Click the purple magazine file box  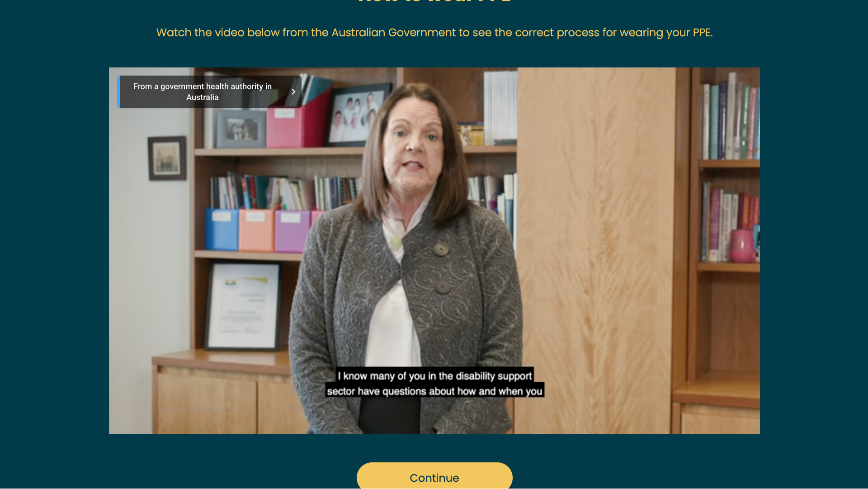click(292, 231)
